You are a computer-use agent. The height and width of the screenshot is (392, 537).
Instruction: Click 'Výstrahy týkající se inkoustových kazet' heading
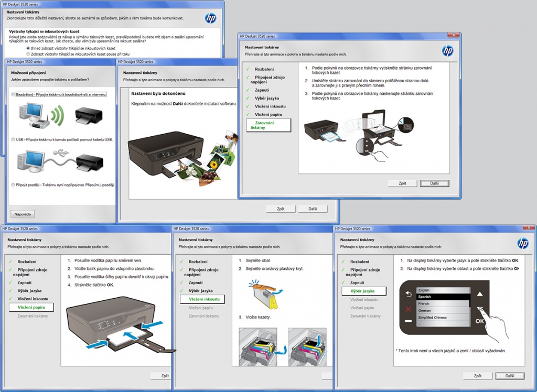[x=44, y=31]
